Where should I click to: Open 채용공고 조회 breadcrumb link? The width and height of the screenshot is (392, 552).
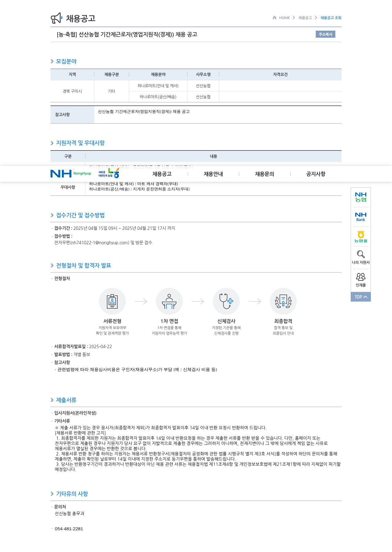331,18
